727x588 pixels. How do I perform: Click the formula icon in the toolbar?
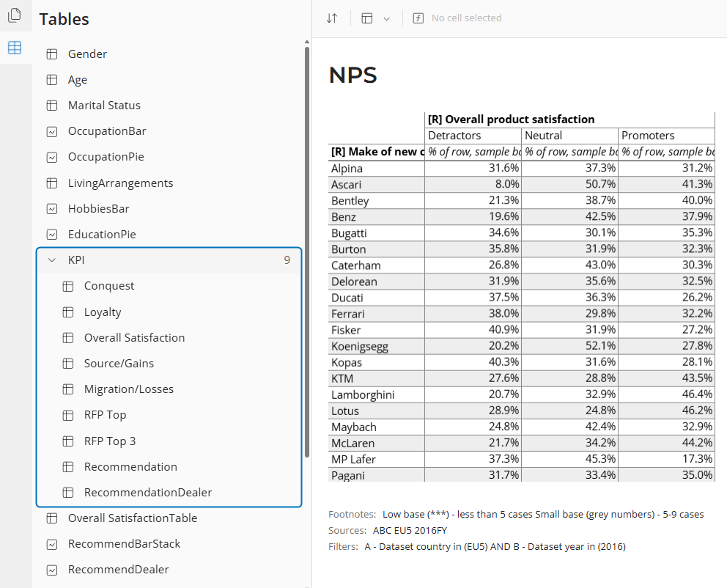418,18
